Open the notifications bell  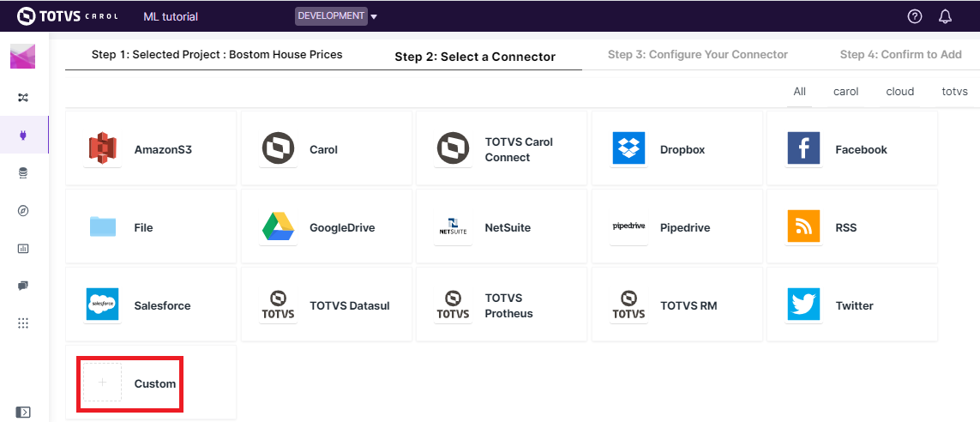[x=945, y=16]
